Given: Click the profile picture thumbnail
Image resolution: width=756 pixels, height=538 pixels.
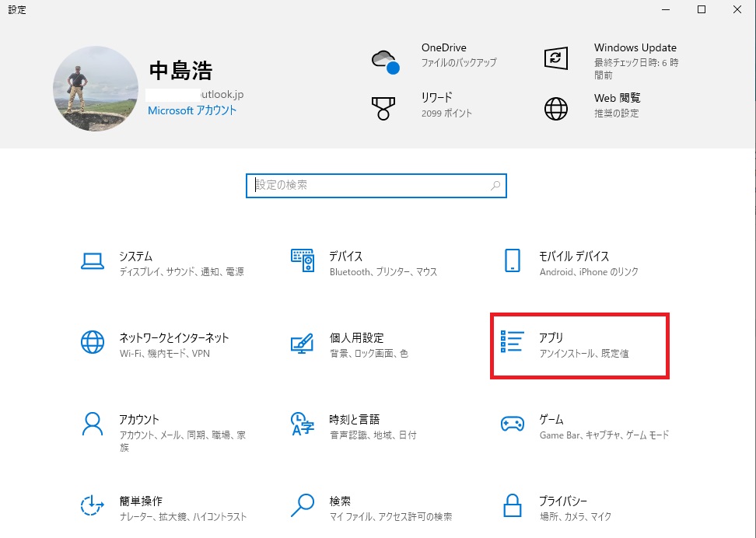Looking at the screenshot, I should point(96,89).
